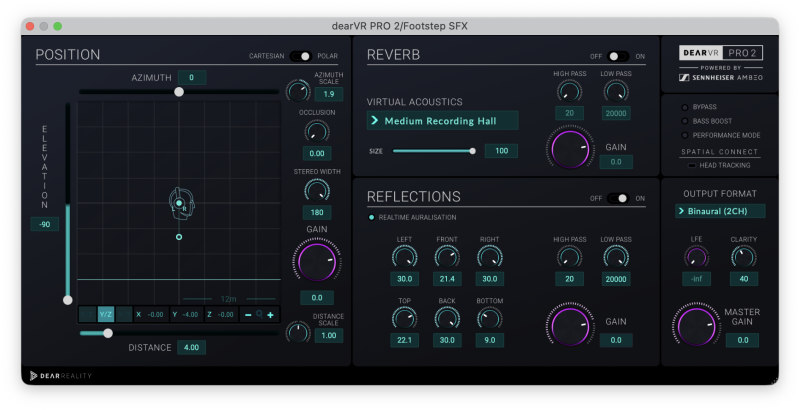Click the Reverb Gain knob

pos(571,148)
